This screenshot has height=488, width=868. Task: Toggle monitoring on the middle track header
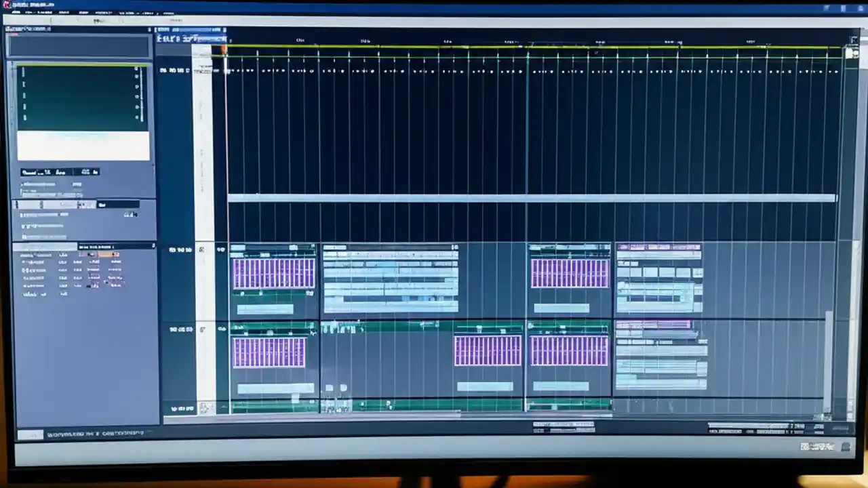[188, 329]
